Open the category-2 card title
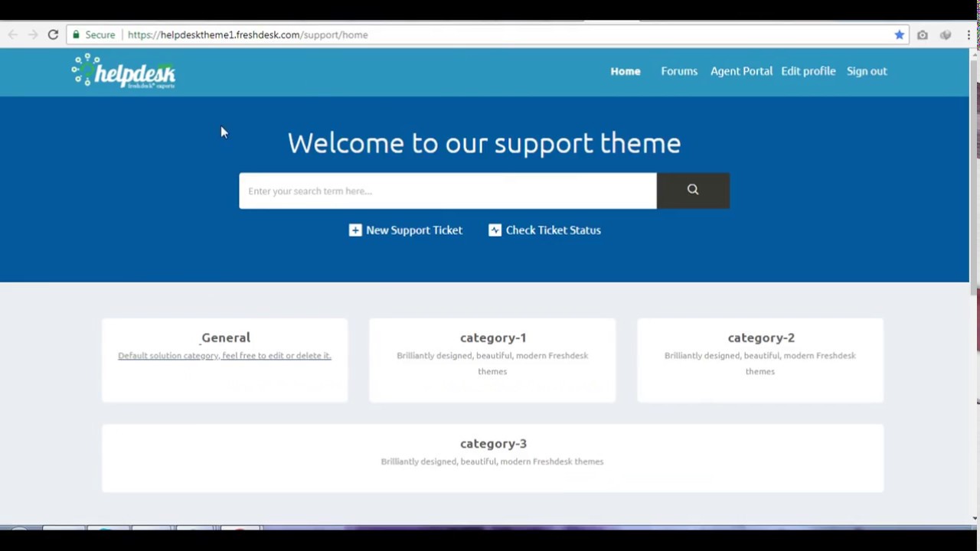Image resolution: width=980 pixels, height=551 pixels. point(761,337)
